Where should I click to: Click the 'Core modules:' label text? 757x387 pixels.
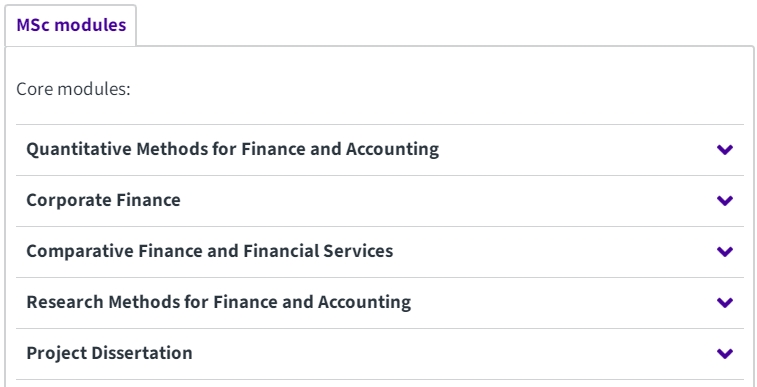coord(73,89)
